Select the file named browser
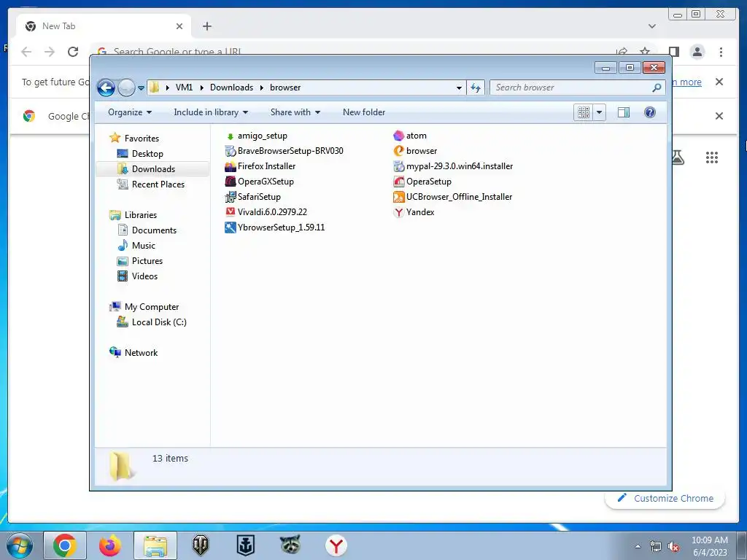Image resolution: width=747 pixels, height=560 pixels. click(415, 151)
